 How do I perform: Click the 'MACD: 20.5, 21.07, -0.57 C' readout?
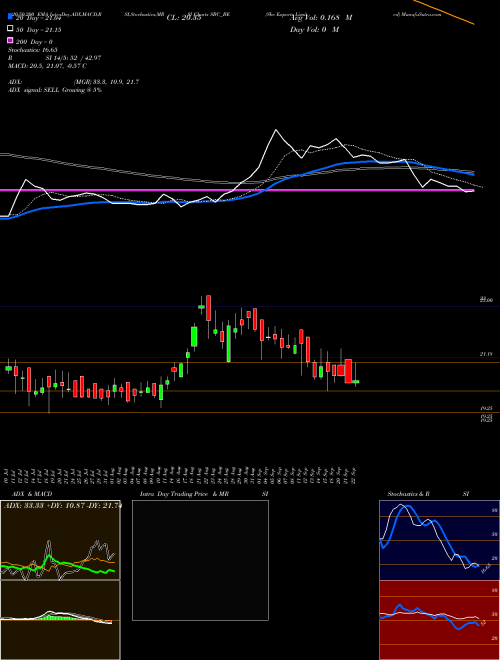tap(47, 66)
